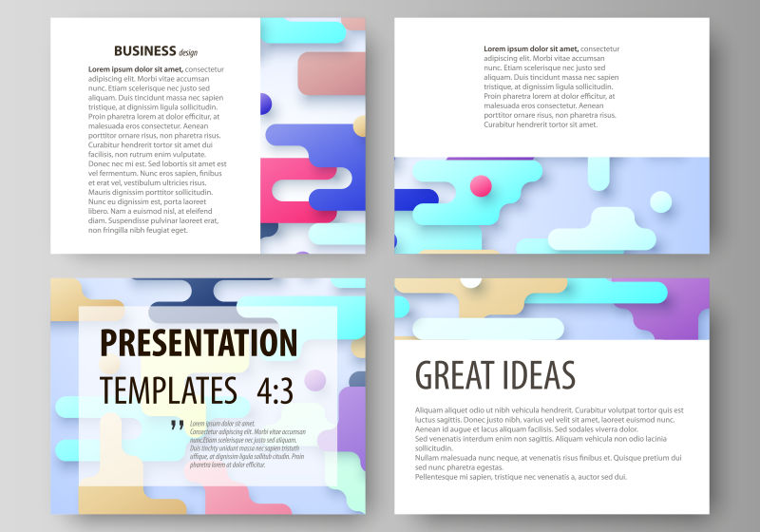This screenshot has height=532, width=760.
Task: Select the GREAT IDEAS heading
Action: [495, 375]
